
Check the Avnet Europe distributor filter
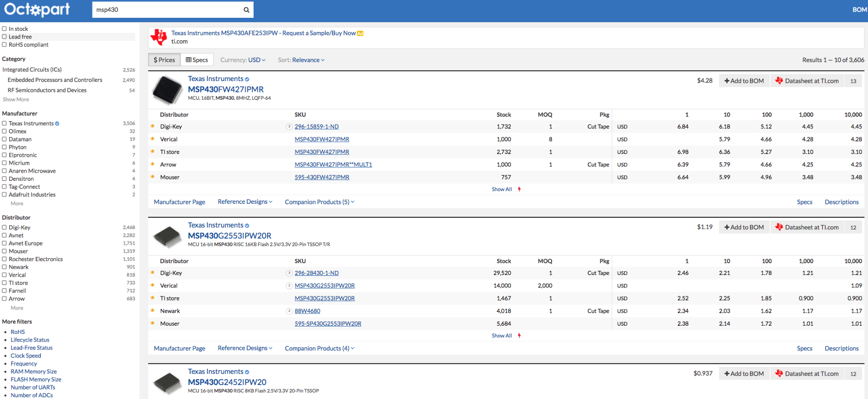coord(4,243)
